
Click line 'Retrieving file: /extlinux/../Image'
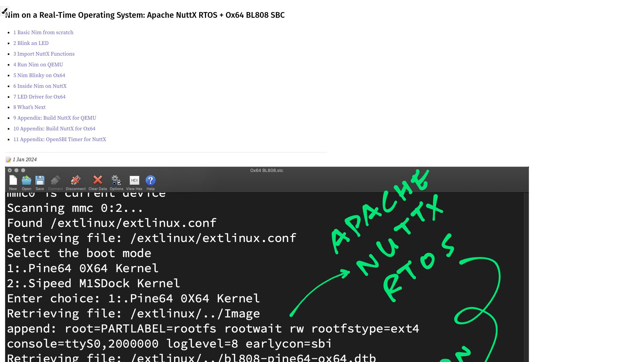pyautogui.click(x=133, y=314)
